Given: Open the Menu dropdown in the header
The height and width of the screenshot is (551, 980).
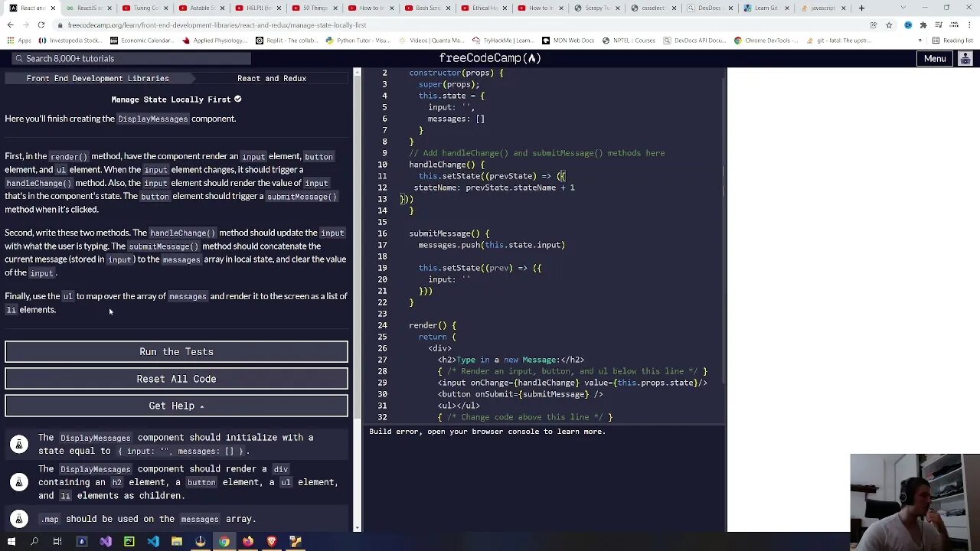Looking at the screenshot, I should click(935, 58).
